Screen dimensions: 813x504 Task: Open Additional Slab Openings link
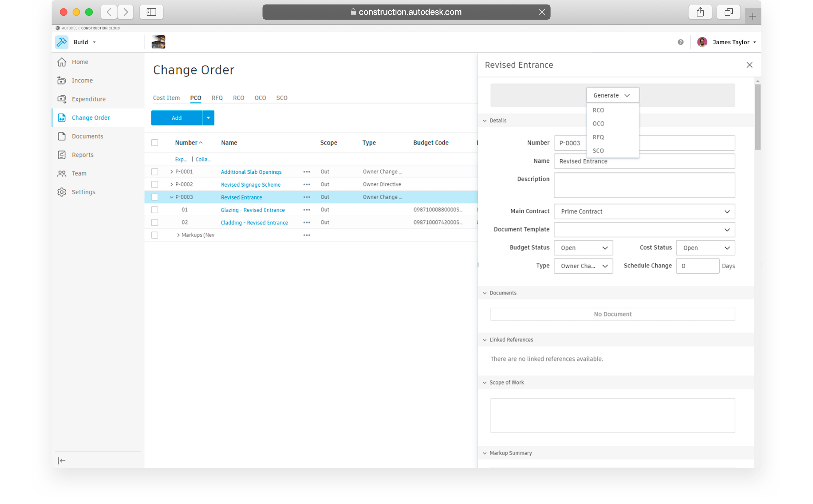251,172
